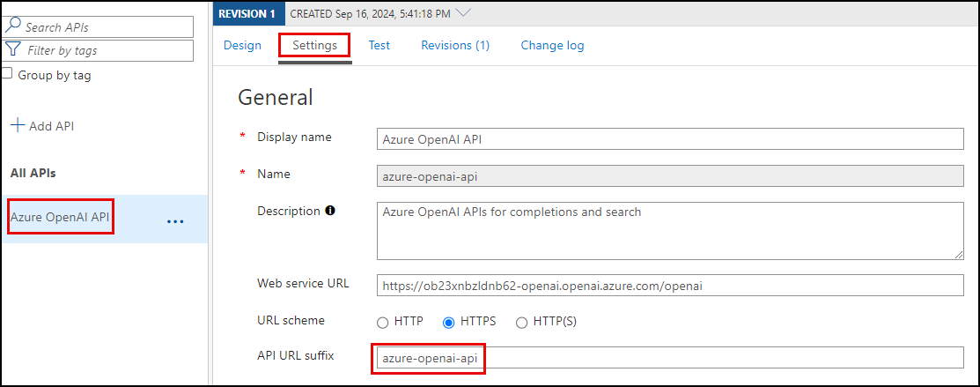Click the Add API link
980x387 pixels.
coord(51,126)
